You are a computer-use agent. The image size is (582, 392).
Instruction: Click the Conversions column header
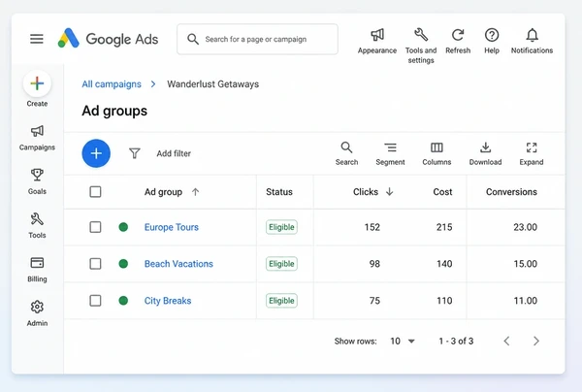point(511,192)
